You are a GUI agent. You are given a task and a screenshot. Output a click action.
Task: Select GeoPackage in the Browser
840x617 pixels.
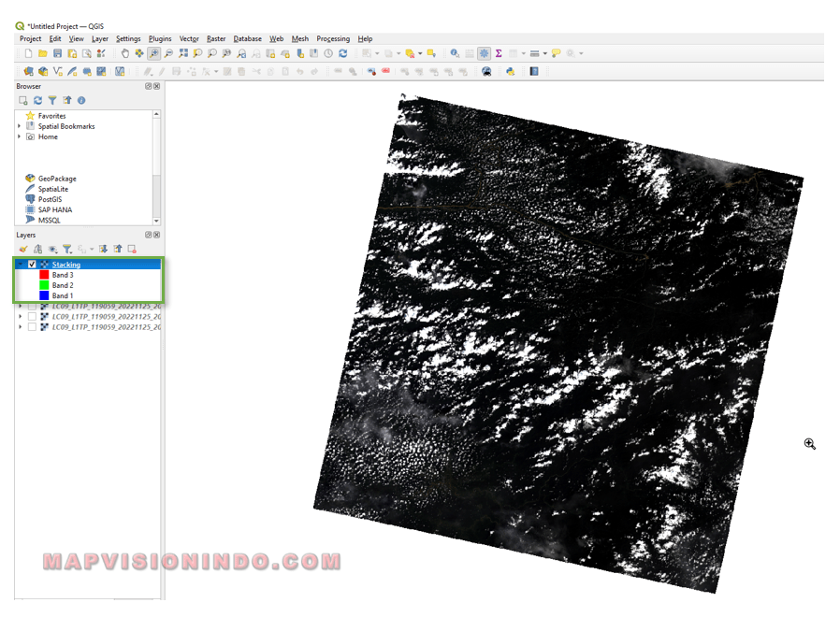click(x=57, y=179)
